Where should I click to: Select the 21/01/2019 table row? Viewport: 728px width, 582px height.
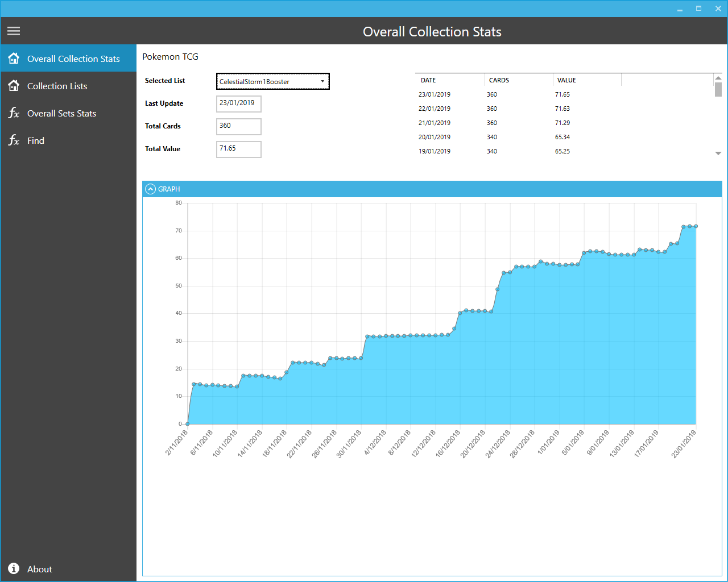[x=564, y=123]
